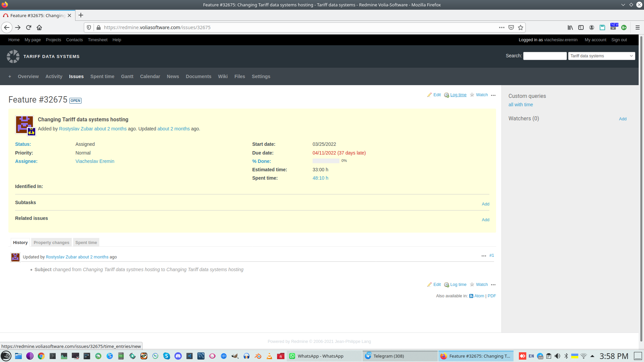Open Firefox hamburger application menu
644x362 pixels.
637,27
